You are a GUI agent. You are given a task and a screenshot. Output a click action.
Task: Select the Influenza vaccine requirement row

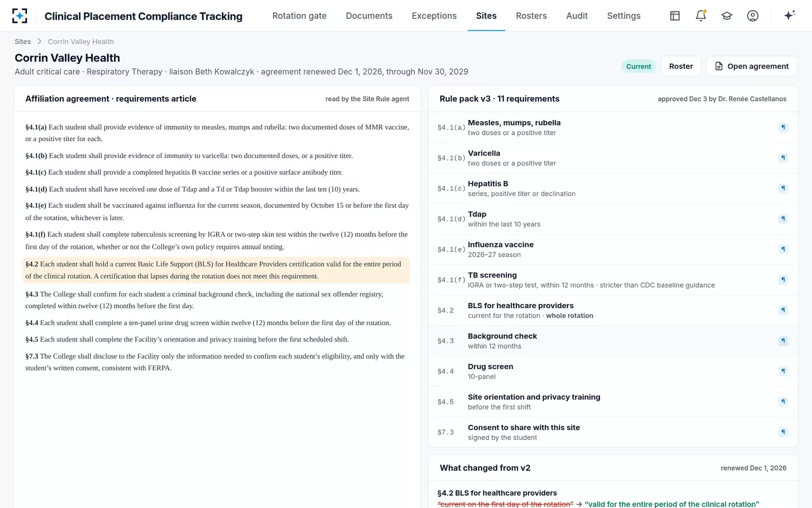(x=613, y=249)
